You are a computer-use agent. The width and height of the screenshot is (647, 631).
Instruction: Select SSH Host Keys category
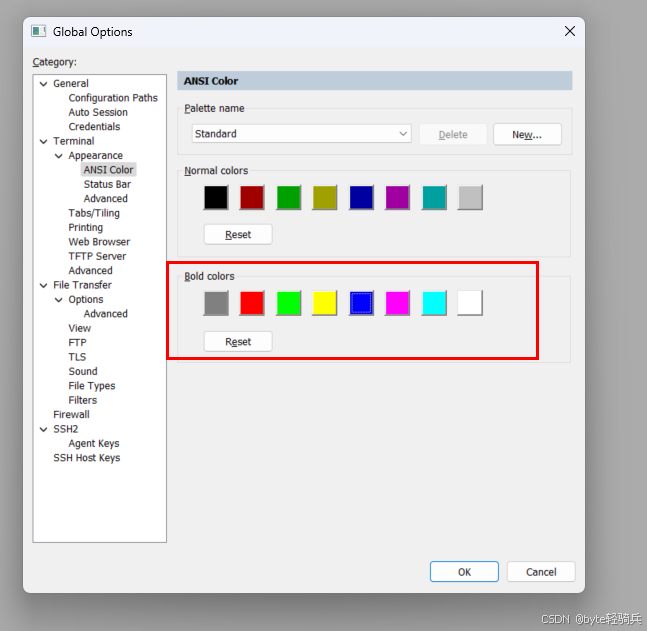(87, 458)
